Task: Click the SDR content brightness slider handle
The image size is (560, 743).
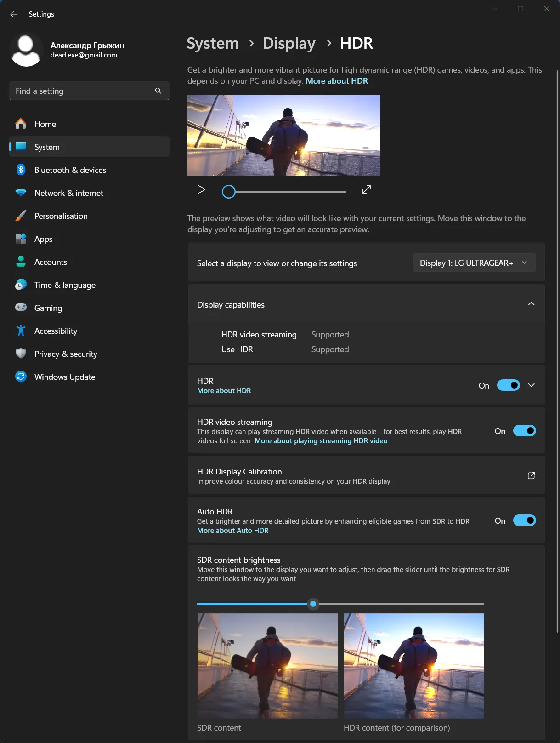Action: click(x=313, y=604)
